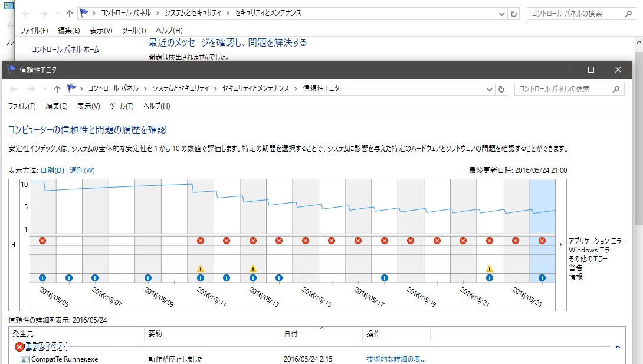Click application error icon for 2016/05/13
643x364 pixels.
click(253, 241)
